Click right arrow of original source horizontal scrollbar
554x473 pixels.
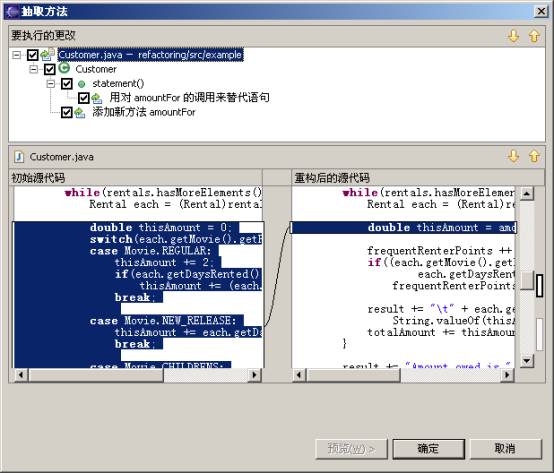click(254, 374)
